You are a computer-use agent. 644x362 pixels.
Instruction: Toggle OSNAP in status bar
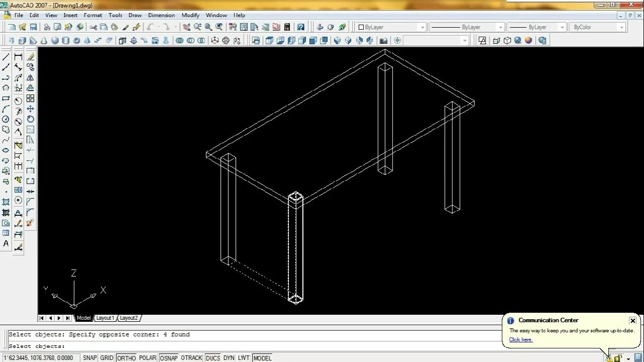pos(169,357)
